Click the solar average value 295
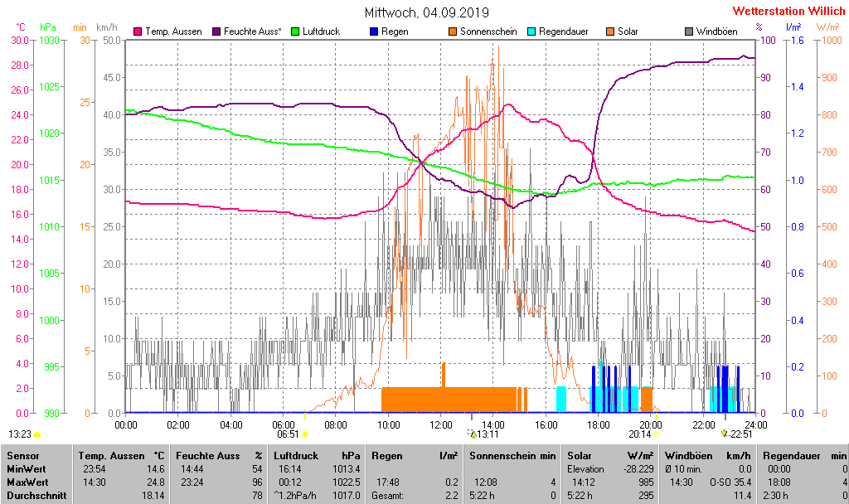849x504 pixels. point(645,495)
